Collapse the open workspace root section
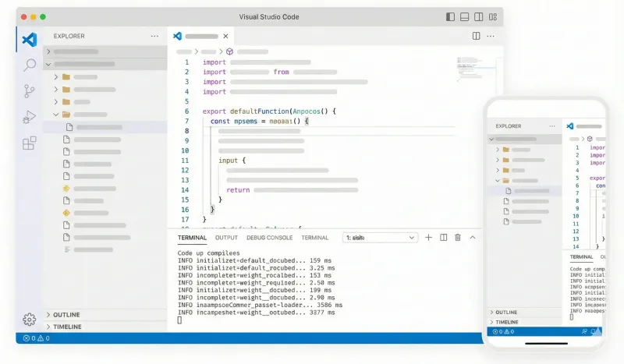The image size is (624, 364). click(105, 64)
